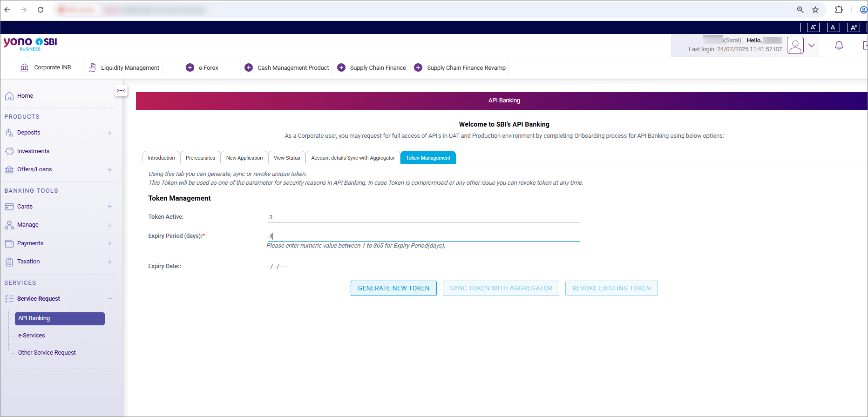Focus the Expiry Period (days) field
Viewport: 868px width, 417px height.
point(423,236)
